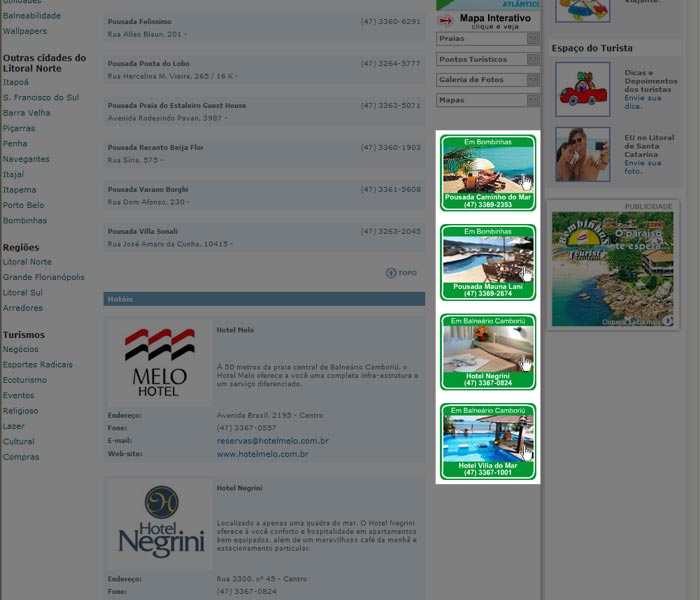Open the couple selfie photo thumbnail

(x=583, y=154)
